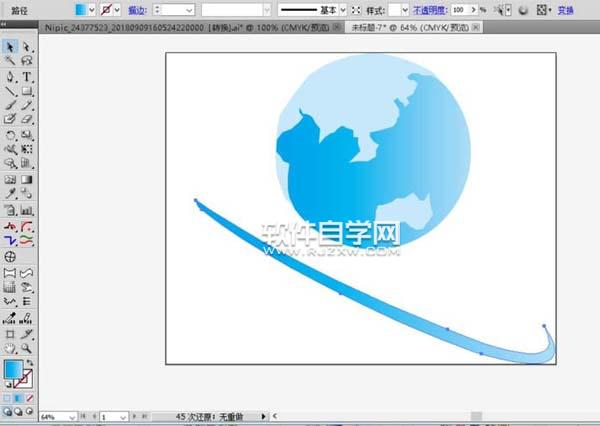600x426 pixels.
Task: Open stroke color dropdown in control bar
Action: click(x=117, y=10)
